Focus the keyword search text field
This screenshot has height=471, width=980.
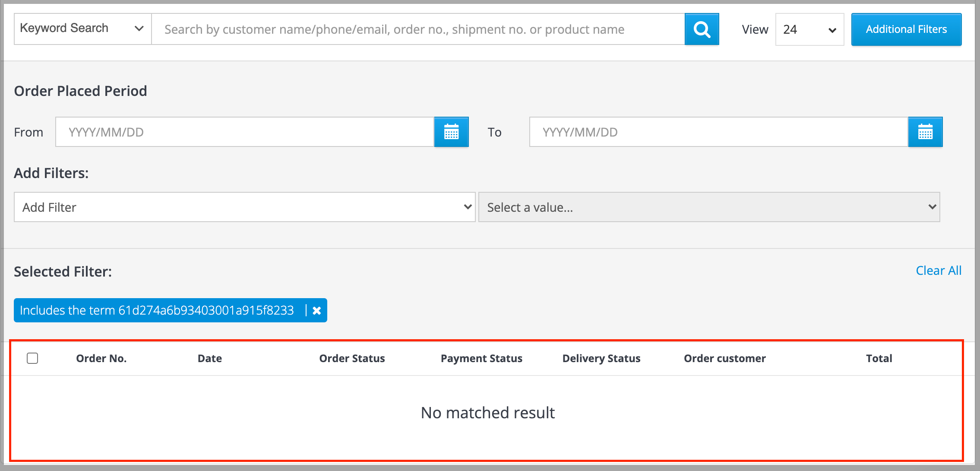417,29
